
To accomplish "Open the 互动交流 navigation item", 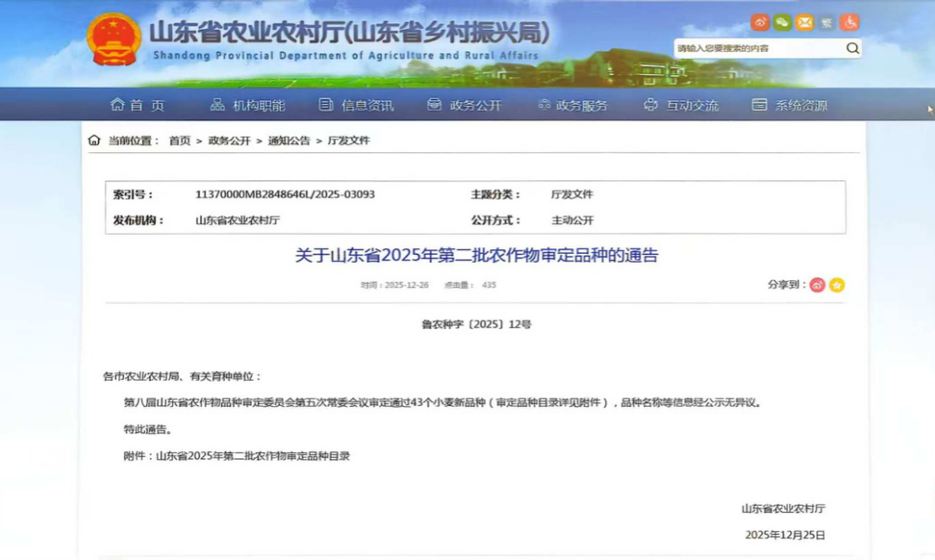I will click(681, 105).
